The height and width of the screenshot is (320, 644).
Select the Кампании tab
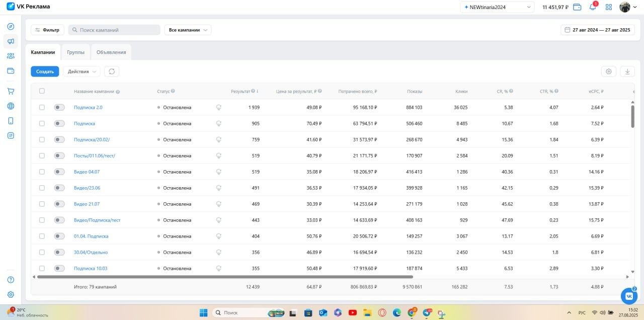[x=43, y=52]
